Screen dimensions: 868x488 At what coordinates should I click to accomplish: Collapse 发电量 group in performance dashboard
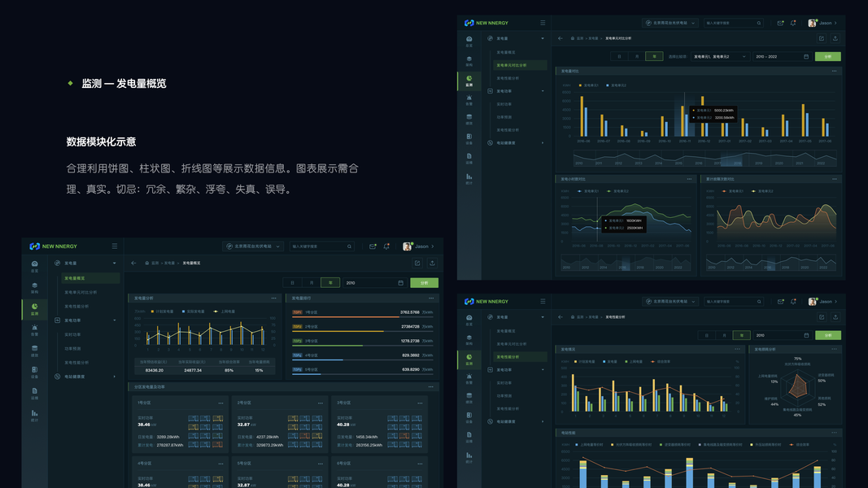coord(516,317)
